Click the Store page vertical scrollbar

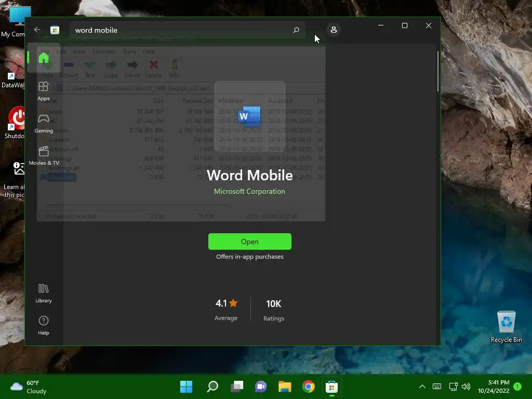click(437, 71)
